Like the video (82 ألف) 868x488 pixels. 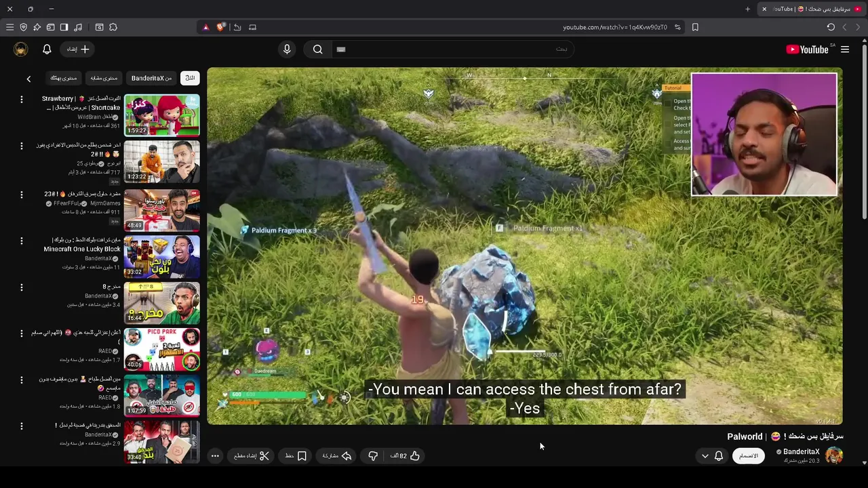coord(406,456)
